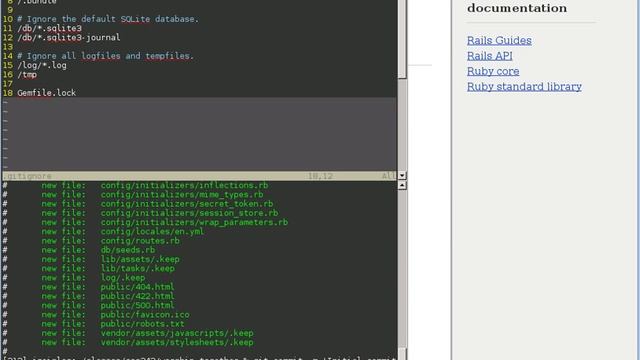Click 'config/locales/en.yml' entry
This screenshot has height=360, width=640.
pyautogui.click(x=152, y=231)
